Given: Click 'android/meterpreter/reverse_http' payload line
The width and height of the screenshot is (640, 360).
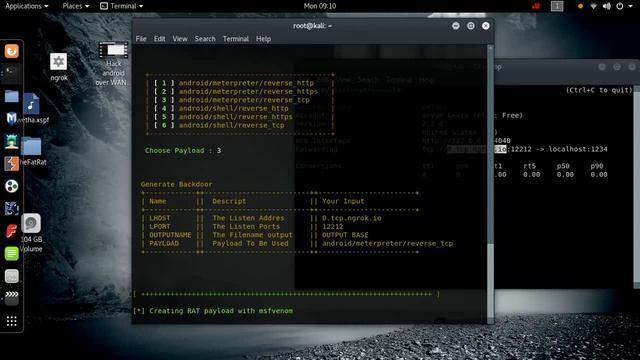Looking at the screenshot, I should (x=246, y=83).
